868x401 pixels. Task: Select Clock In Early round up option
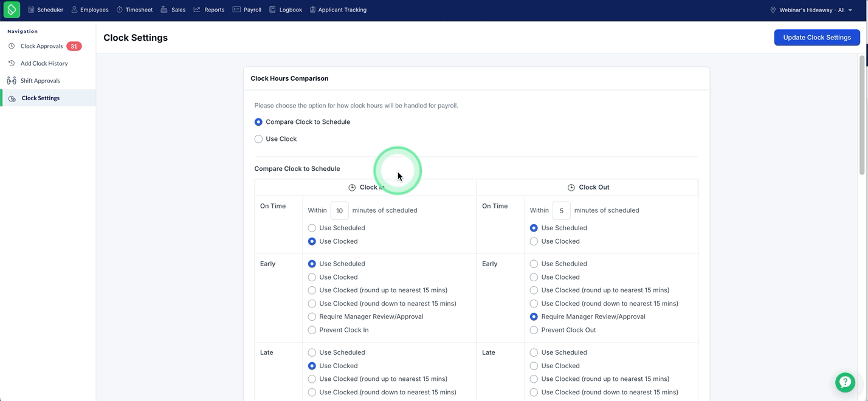[x=312, y=290]
